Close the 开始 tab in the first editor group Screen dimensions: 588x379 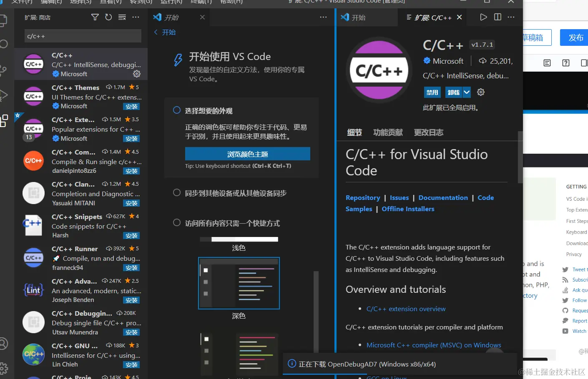202,17
